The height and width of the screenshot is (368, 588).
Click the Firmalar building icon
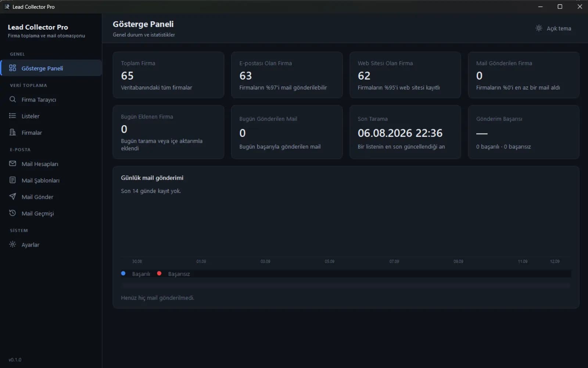[12, 132]
